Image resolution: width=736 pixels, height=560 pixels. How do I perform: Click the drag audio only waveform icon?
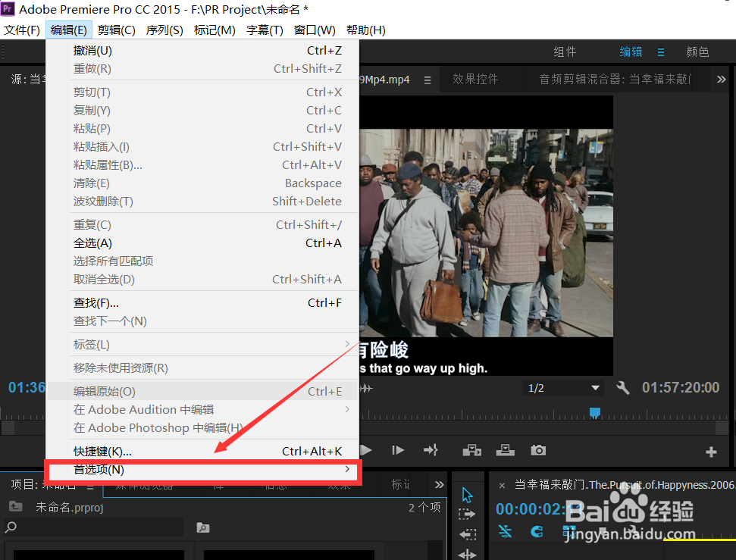tap(367, 388)
